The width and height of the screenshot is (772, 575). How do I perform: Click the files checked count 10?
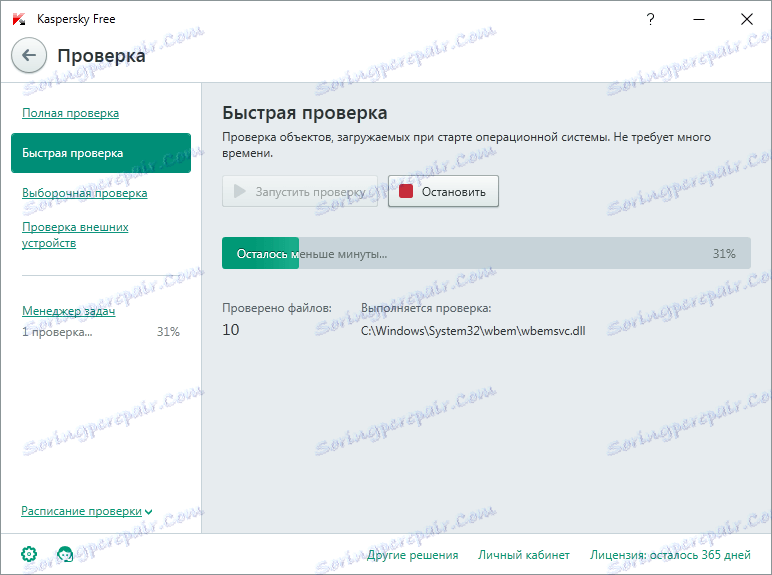click(230, 330)
